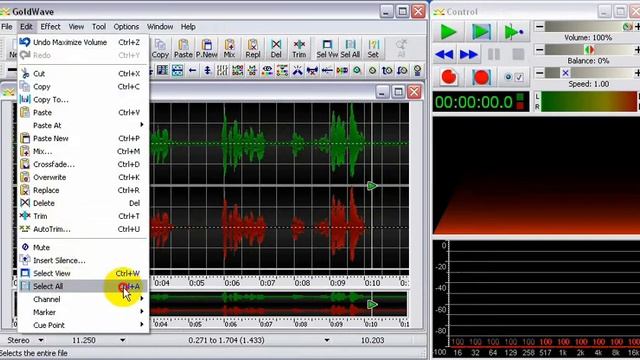Image resolution: width=640 pixels, height=360 pixels.
Task: Click the green left channel waveform
Action: click(x=279, y=144)
